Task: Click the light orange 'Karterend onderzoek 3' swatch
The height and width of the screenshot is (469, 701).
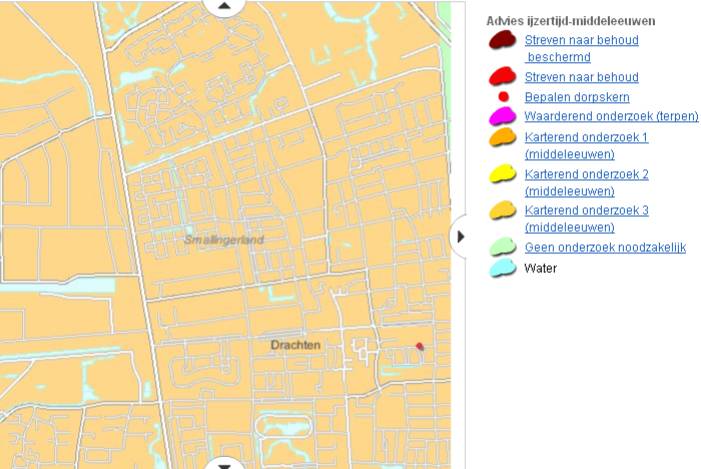Action: pyautogui.click(x=503, y=210)
